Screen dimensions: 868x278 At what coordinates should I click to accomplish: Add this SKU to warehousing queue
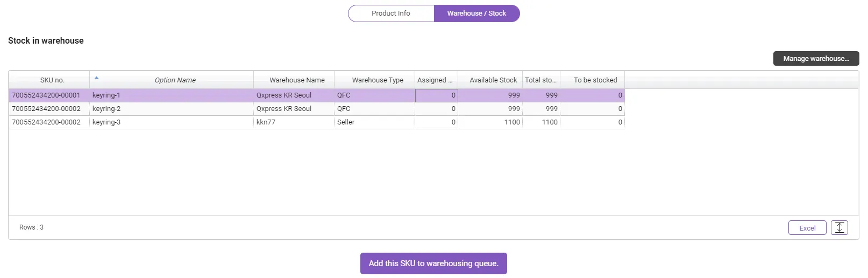[433, 263]
